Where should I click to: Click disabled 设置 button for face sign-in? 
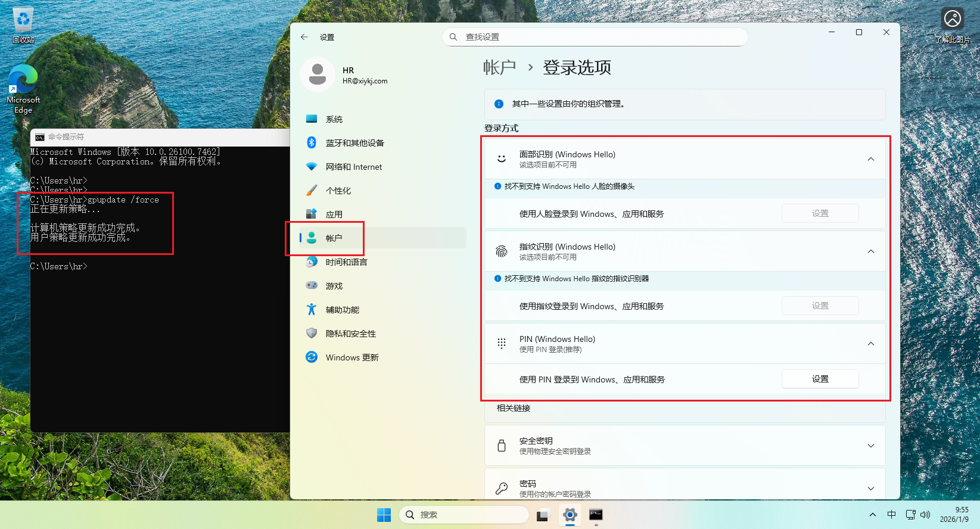(820, 213)
